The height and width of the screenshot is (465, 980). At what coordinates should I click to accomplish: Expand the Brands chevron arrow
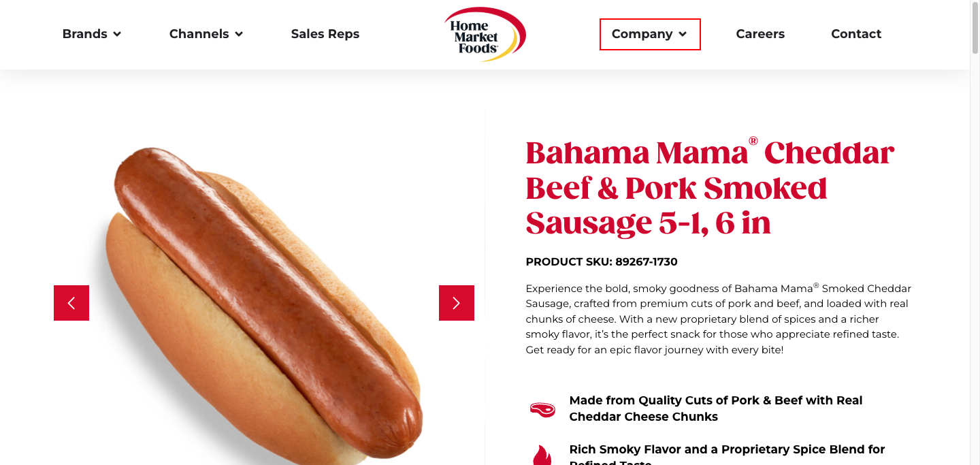(x=117, y=34)
